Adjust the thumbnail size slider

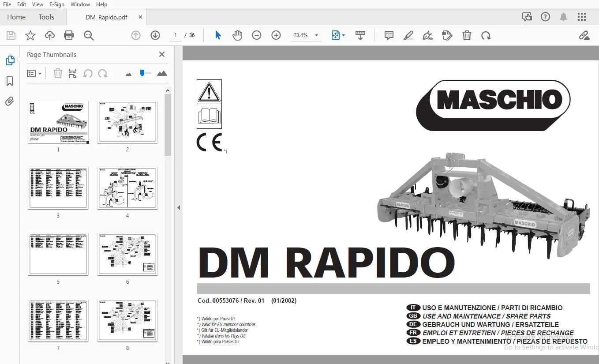[x=145, y=73]
